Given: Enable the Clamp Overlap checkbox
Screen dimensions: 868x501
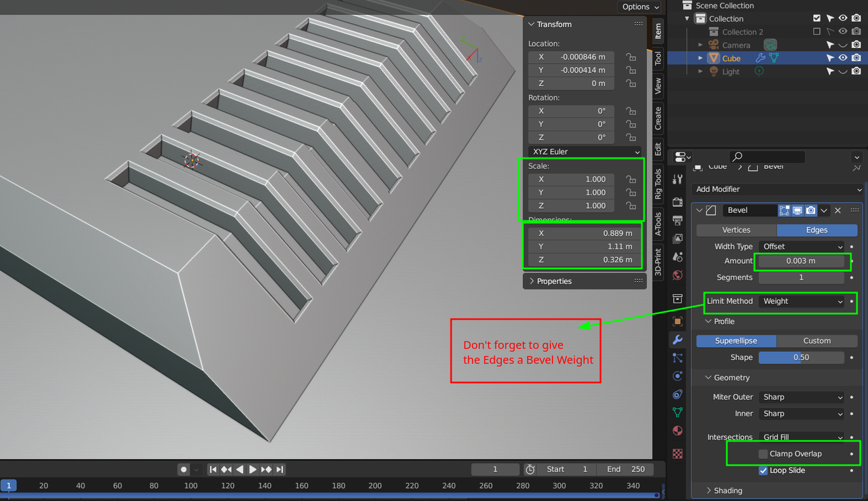Looking at the screenshot, I should [763, 454].
